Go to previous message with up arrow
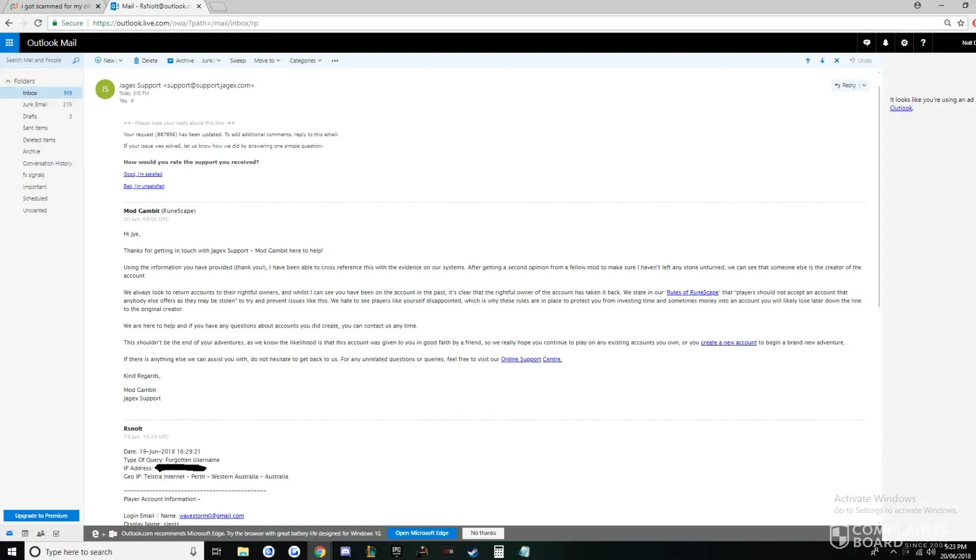 pyautogui.click(x=807, y=60)
